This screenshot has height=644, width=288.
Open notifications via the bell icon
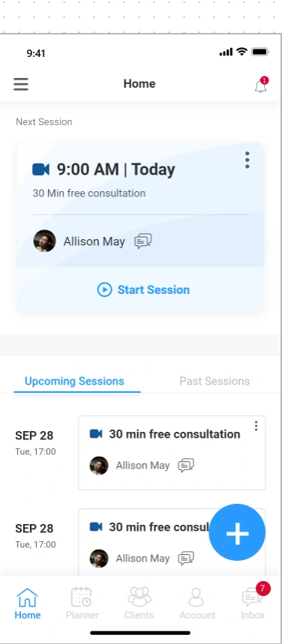[x=261, y=85]
